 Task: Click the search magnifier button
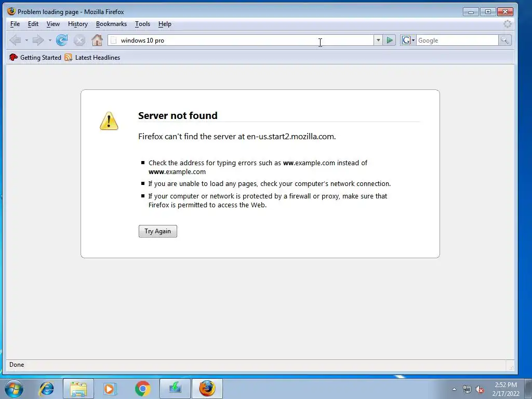point(504,41)
